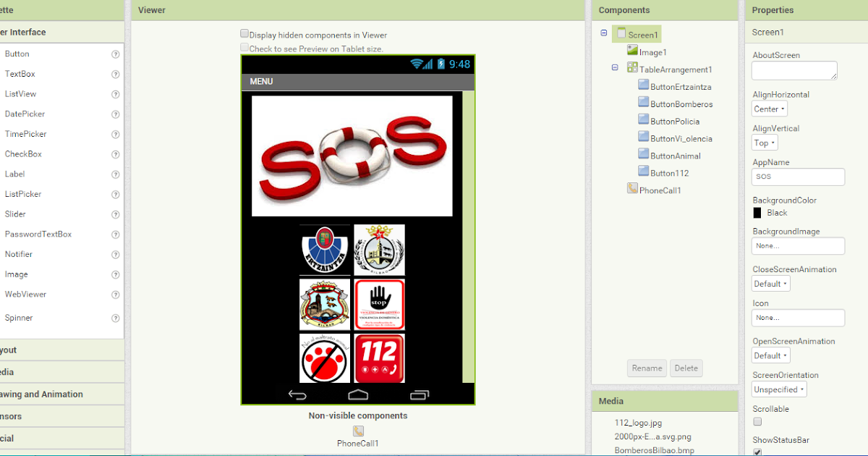Collapse the Screen1 tree node

coord(604,33)
